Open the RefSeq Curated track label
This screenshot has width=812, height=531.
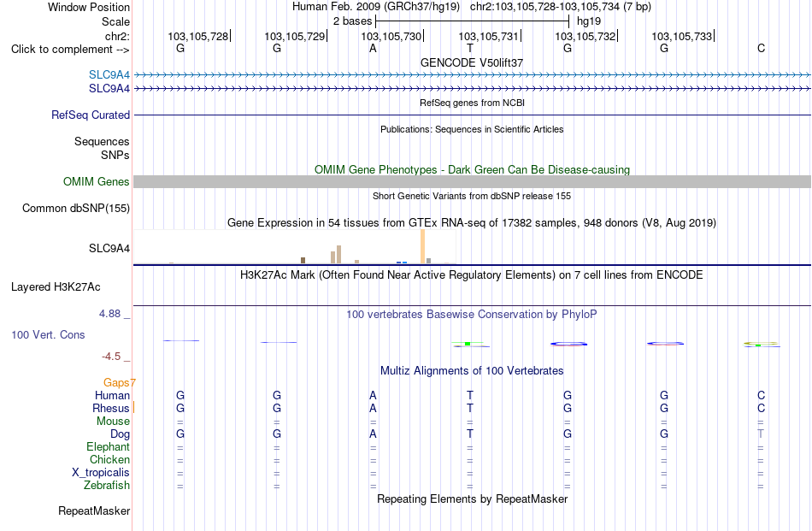coord(91,115)
